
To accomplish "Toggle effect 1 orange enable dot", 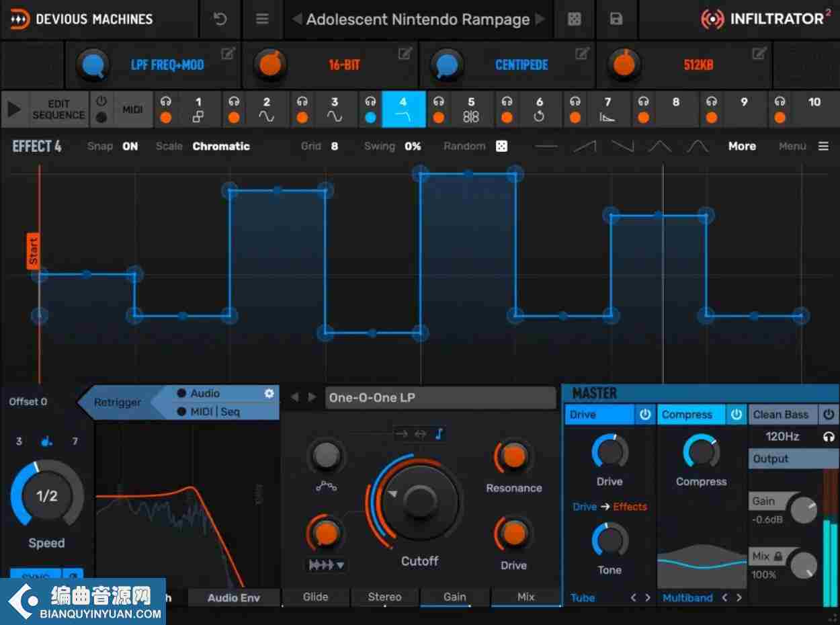I will [166, 118].
